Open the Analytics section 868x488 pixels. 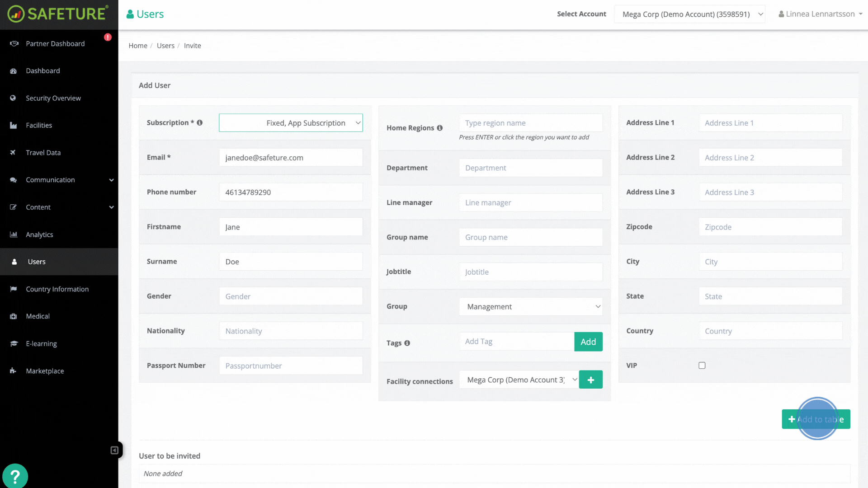40,235
